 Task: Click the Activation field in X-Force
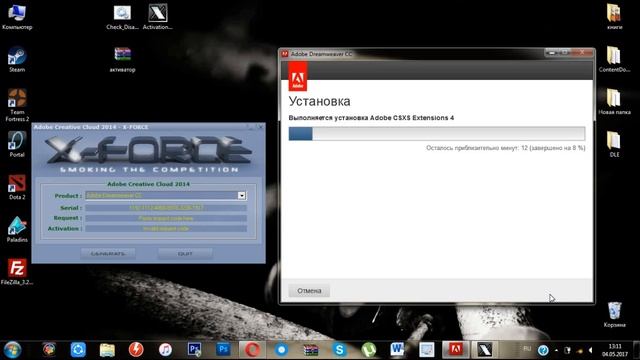coord(166,229)
